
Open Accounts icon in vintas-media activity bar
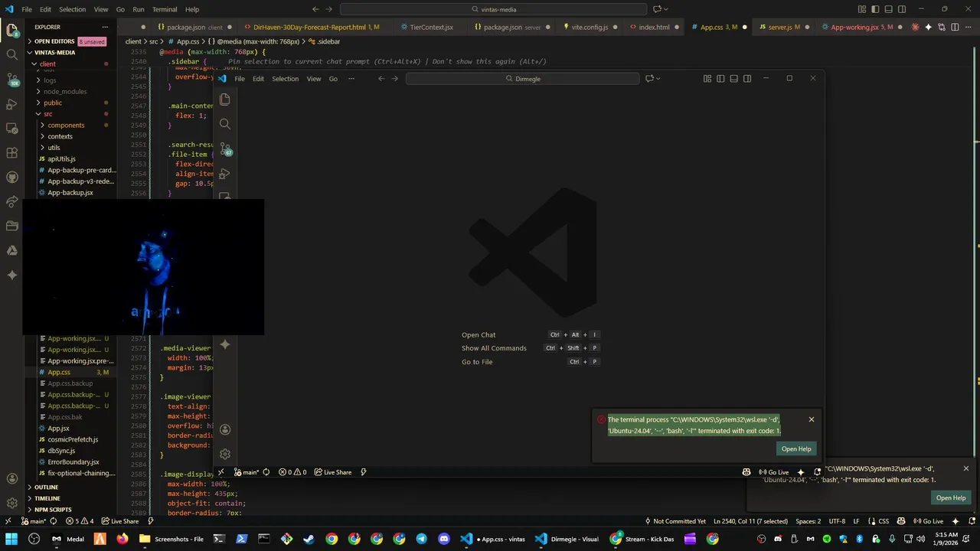point(12,478)
